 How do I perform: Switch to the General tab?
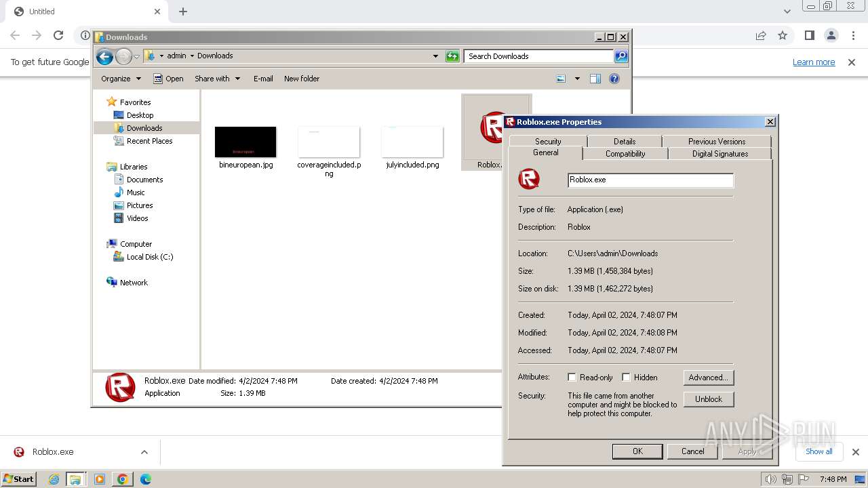pyautogui.click(x=546, y=153)
